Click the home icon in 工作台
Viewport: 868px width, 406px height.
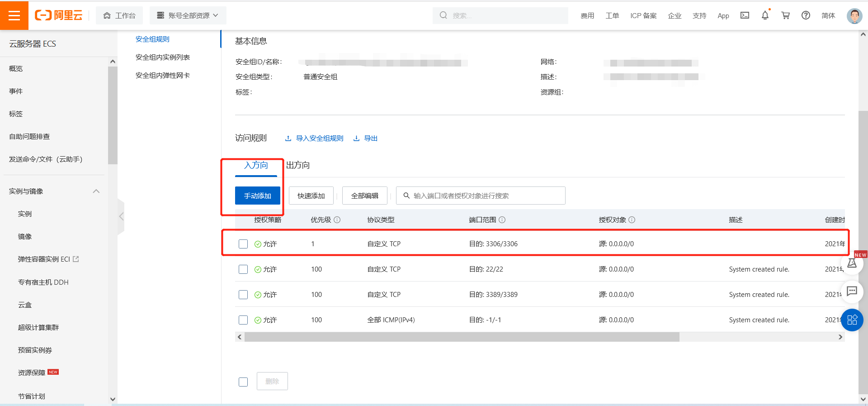point(107,16)
